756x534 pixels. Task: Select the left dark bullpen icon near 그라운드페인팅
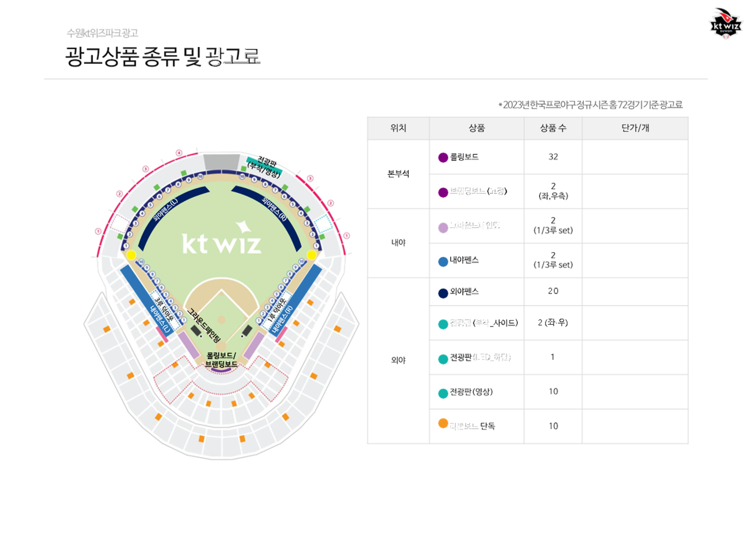point(196,330)
